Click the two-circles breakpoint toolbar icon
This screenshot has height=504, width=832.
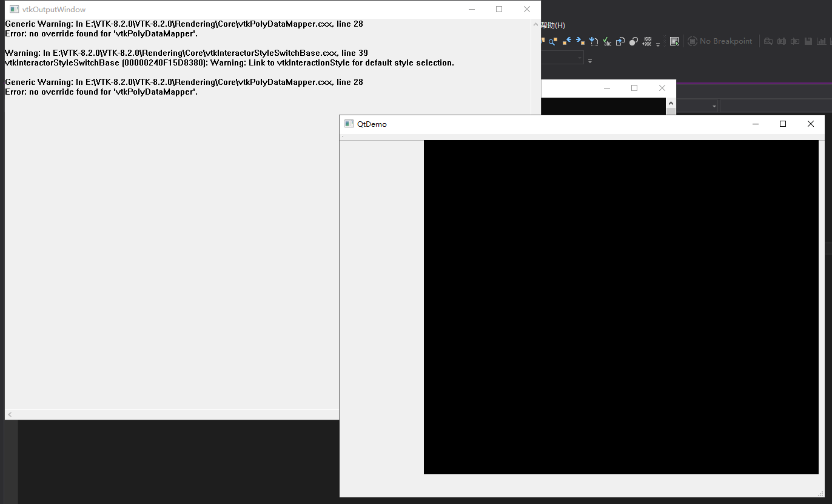pos(634,41)
